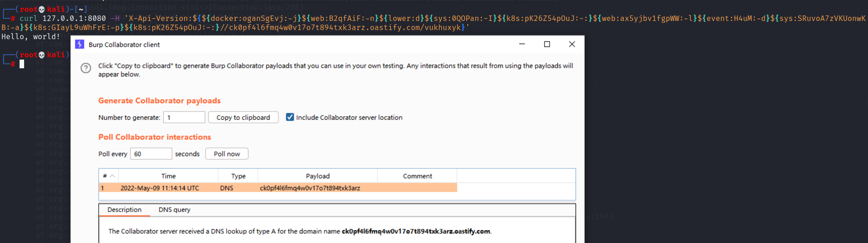Maximize the Burp Collaborator client window
This screenshot has width=868, height=243.
(547, 44)
